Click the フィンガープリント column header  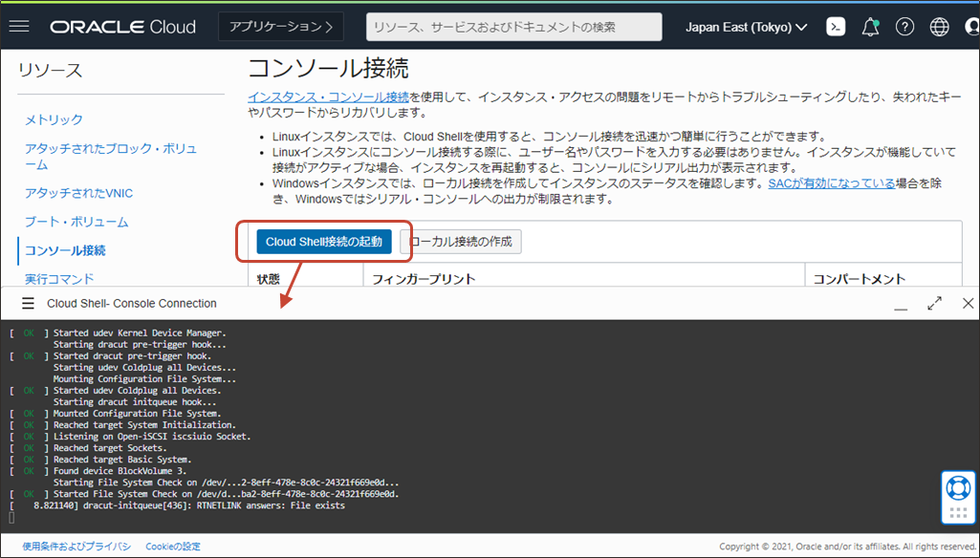tap(424, 279)
